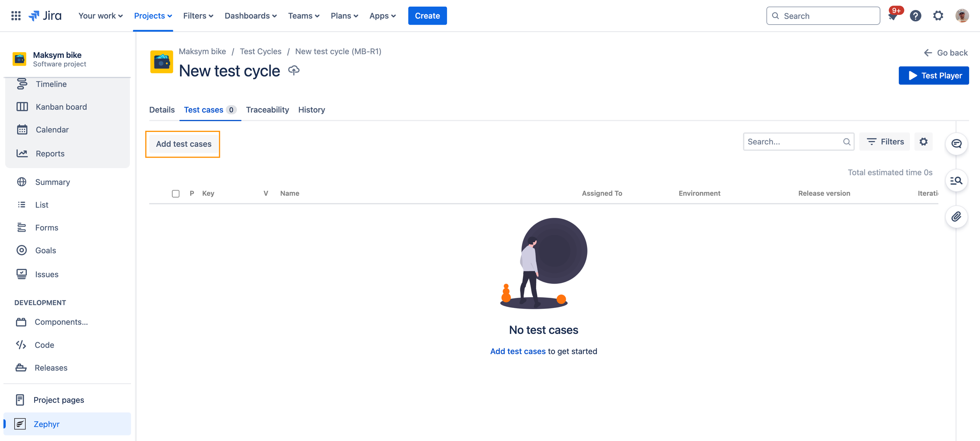Open Zephyr in the project sidebar
The image size is (980, 441).
click(x=47, y=423)
